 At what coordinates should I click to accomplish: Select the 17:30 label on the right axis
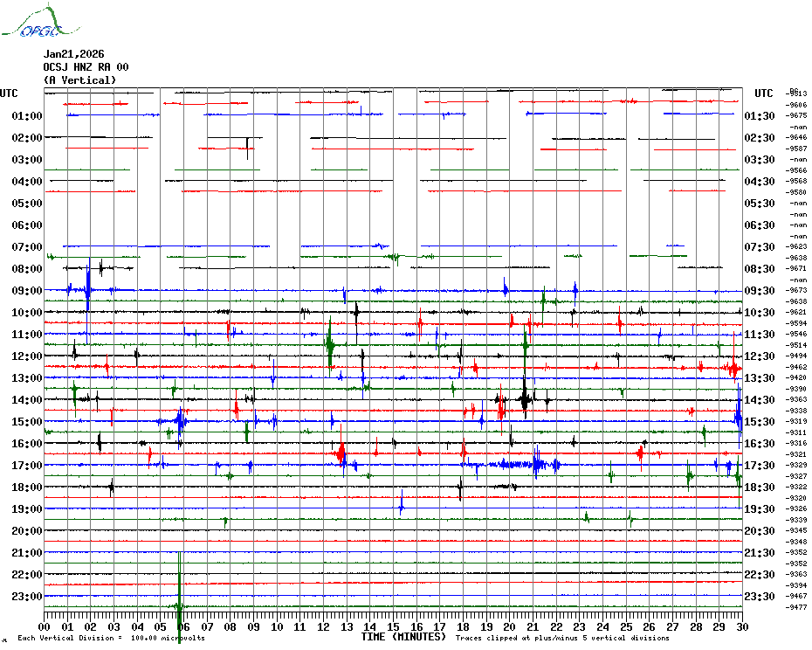759,466
